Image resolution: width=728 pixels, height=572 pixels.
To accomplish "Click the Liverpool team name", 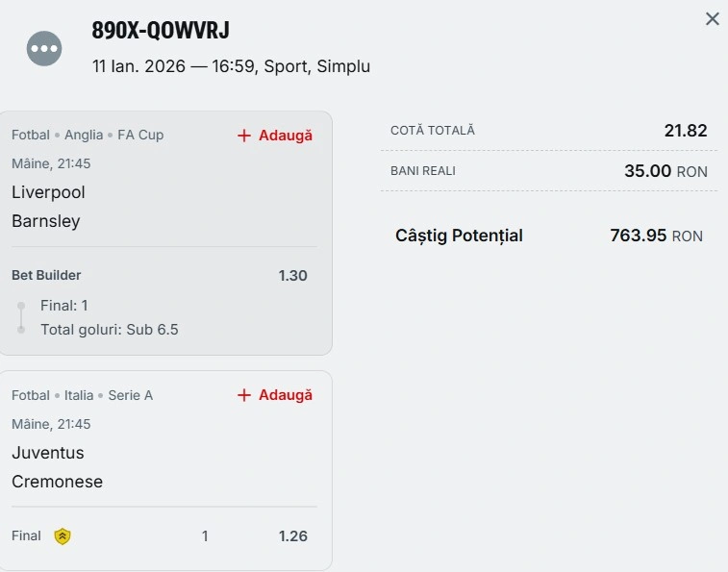I will coord(48,192).
